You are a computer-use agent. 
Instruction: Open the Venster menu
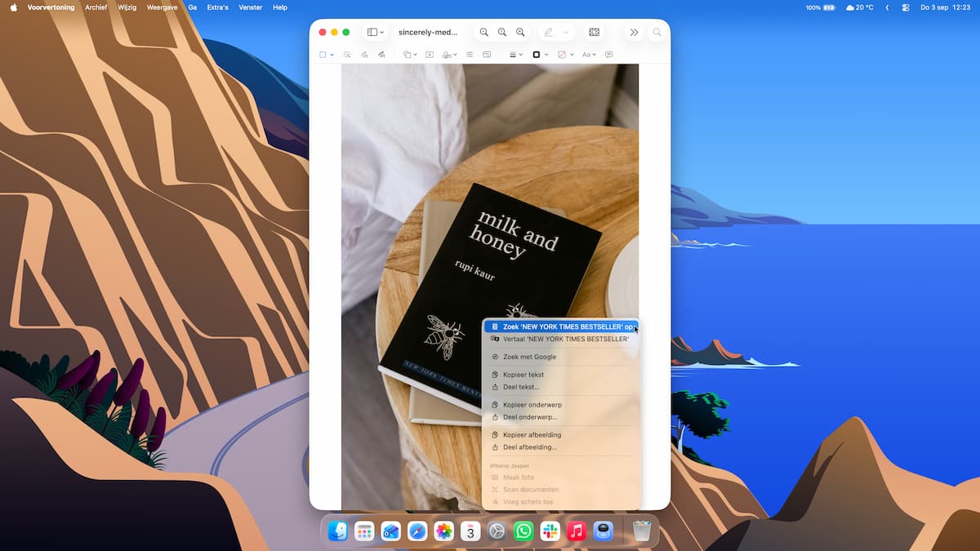[251, 7]
